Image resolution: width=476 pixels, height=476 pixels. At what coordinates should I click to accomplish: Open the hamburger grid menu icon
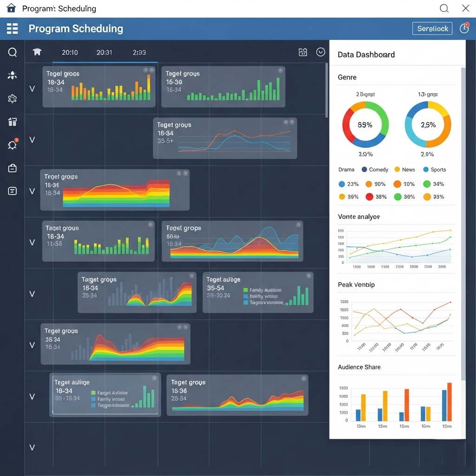12,28
